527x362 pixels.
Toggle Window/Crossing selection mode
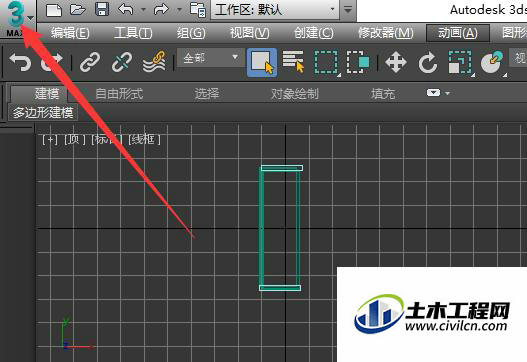[x=358, y=63]
